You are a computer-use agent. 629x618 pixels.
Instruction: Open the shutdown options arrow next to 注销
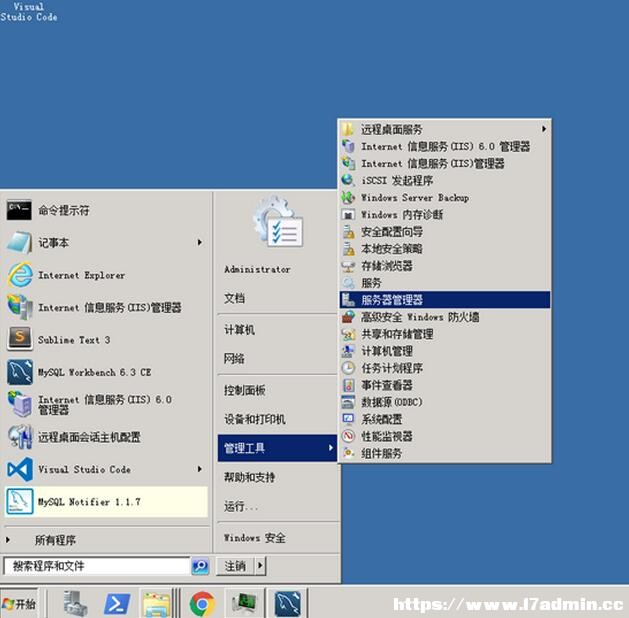pos(260,566)
